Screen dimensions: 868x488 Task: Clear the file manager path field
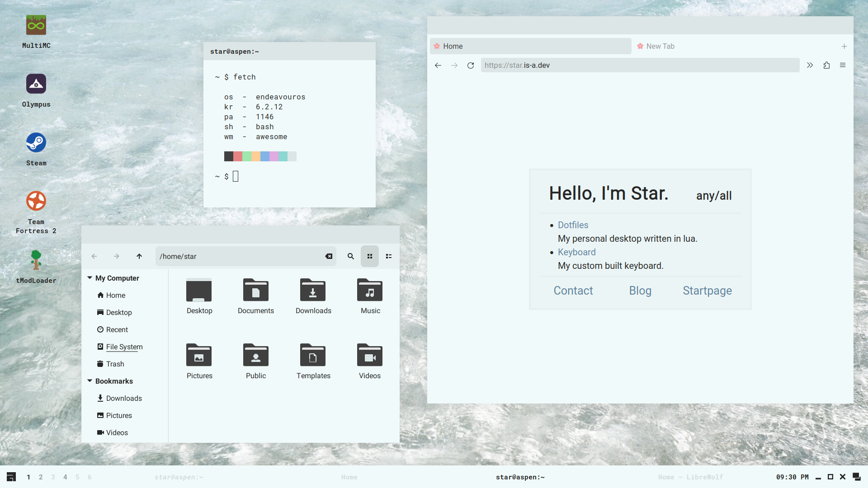pos(329,256)
